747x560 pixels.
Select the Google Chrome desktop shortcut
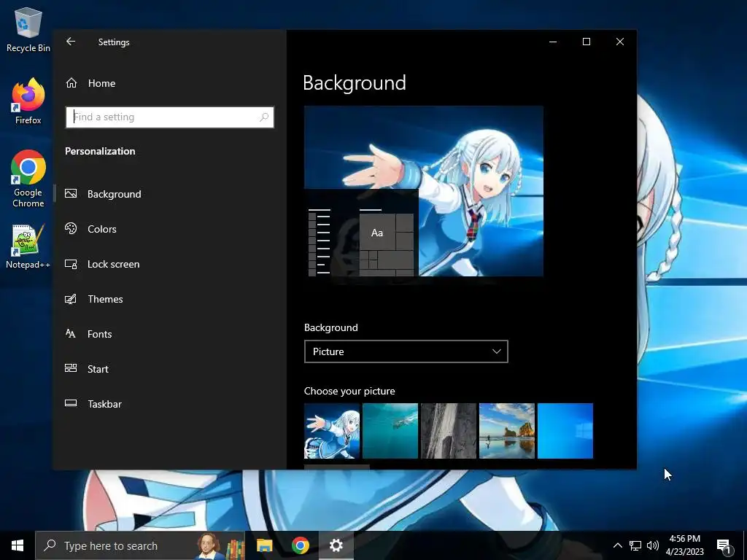pos(28,179)
